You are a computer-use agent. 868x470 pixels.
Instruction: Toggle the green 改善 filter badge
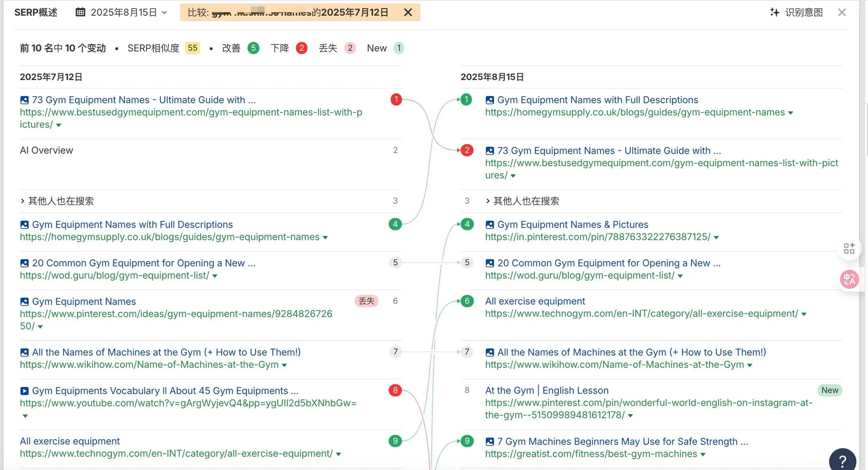coord(254,48)
